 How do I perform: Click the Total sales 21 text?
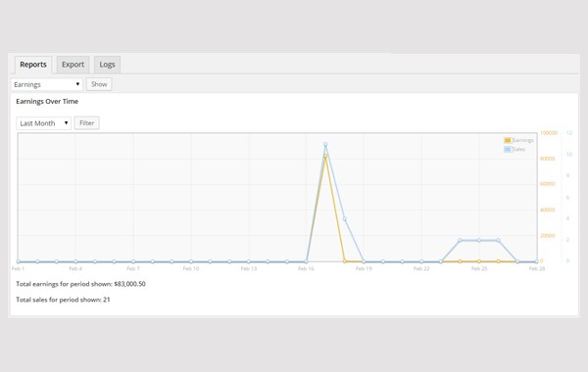click(x=63, y=300)
